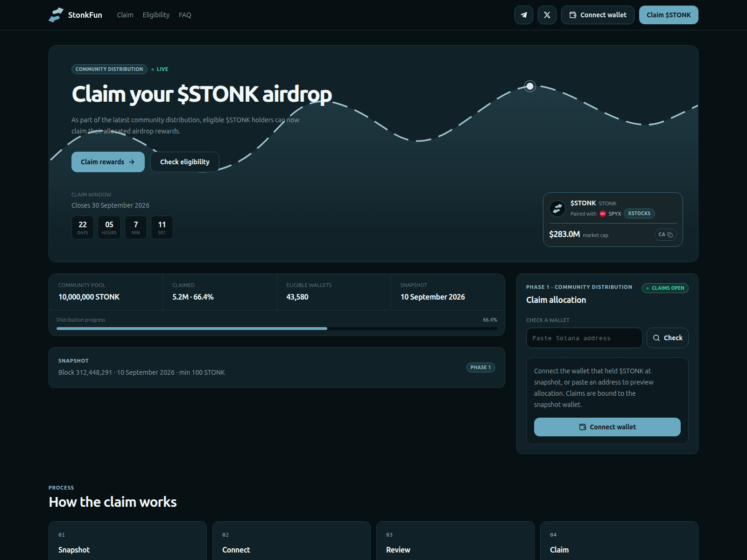Click the SPYX pair icon

pyautogui.click(x=603, y=214)
